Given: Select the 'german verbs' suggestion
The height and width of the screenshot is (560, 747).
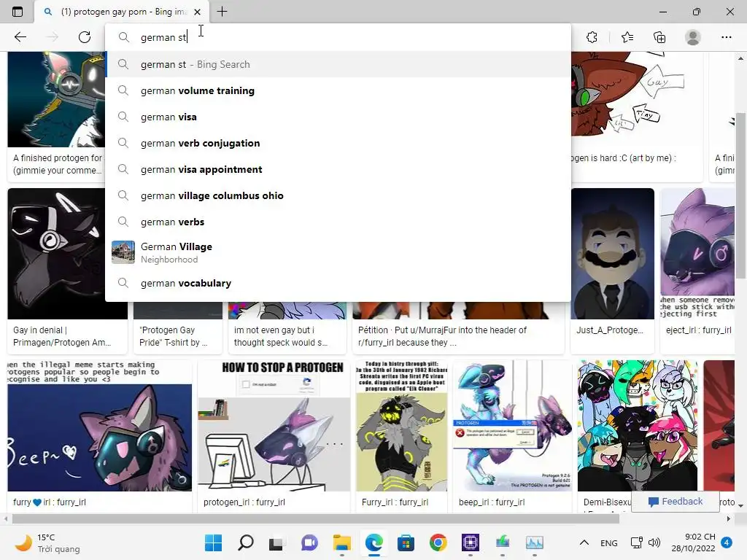Looking at the screenshot, I should point(338,222).
